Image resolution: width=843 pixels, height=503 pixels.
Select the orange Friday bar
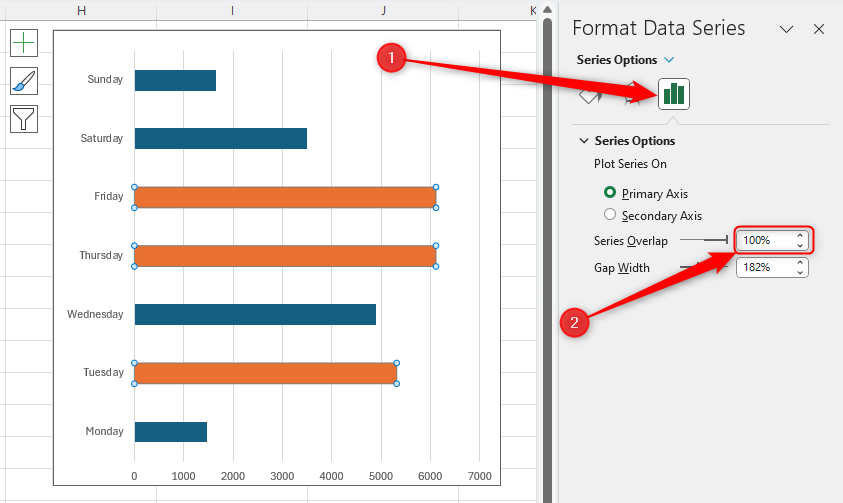click(x=285, y=197)
